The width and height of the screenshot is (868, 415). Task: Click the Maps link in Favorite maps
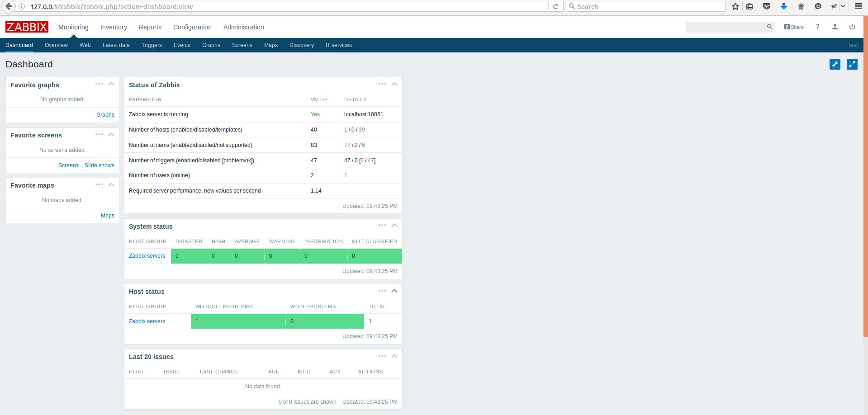click(108, 216)
